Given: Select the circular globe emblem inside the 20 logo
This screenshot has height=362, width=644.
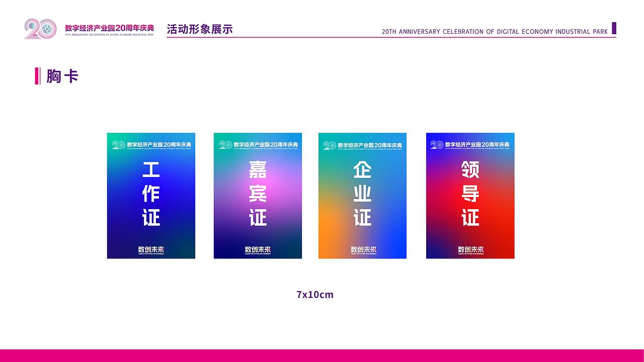Looking at the screenshot, I should (47, 28).
